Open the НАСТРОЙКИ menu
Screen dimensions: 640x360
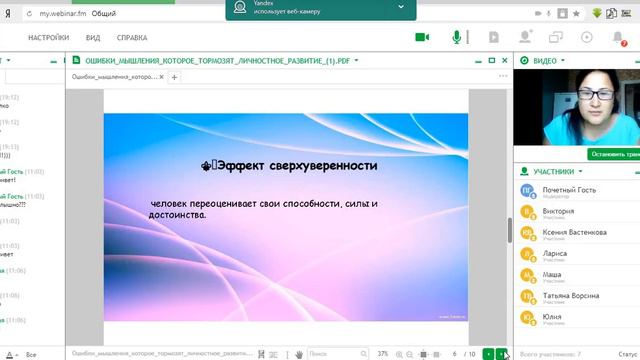click(49, 38)
